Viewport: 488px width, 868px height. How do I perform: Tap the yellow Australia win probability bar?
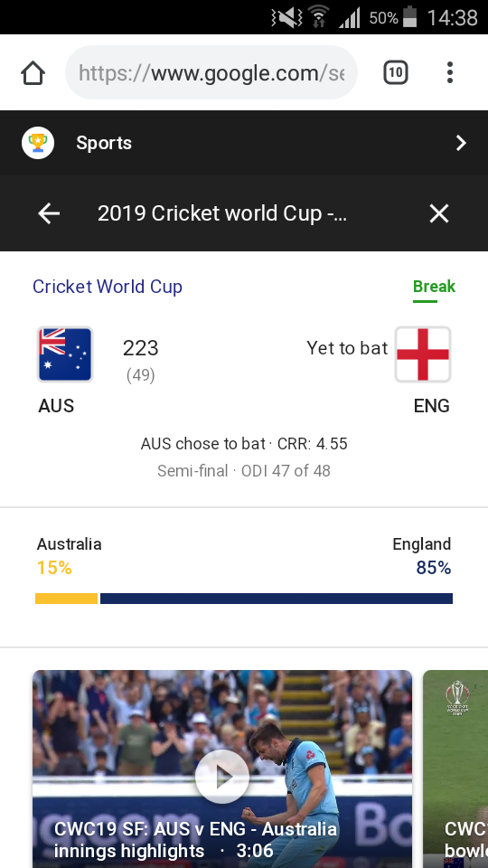pyautogui.click(x=66, y=599)
